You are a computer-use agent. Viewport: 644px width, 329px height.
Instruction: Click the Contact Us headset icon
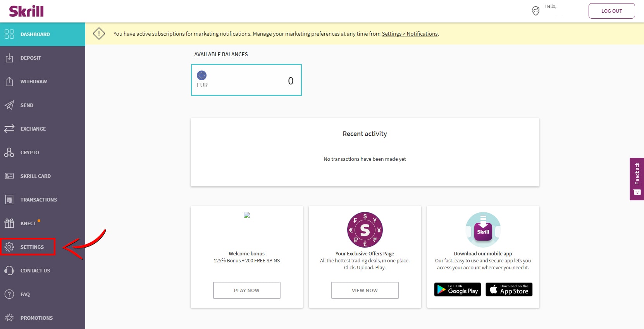click(9, 270)
